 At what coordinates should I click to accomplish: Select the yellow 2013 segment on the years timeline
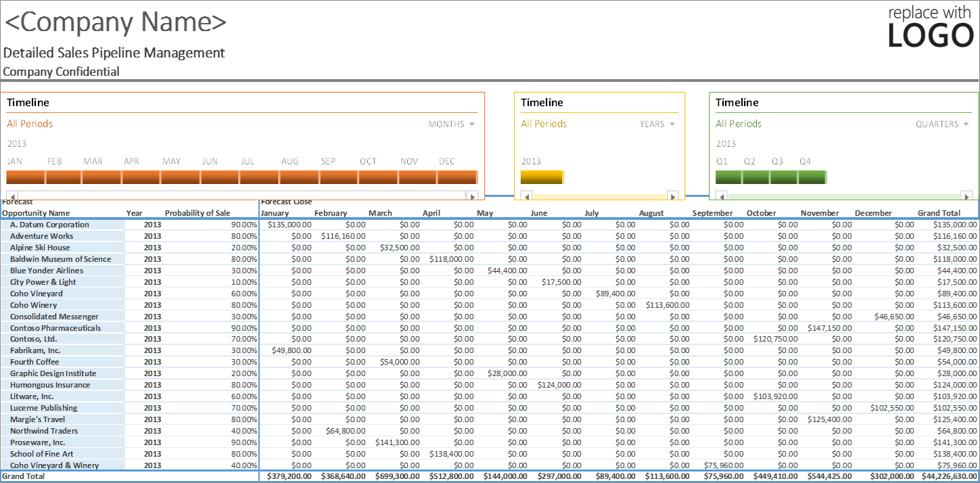[542, 177]
